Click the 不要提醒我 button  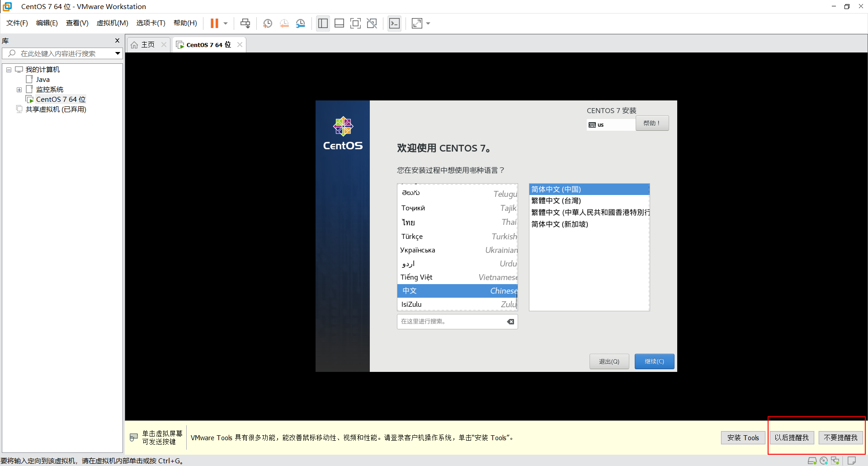tap(840, 437)
